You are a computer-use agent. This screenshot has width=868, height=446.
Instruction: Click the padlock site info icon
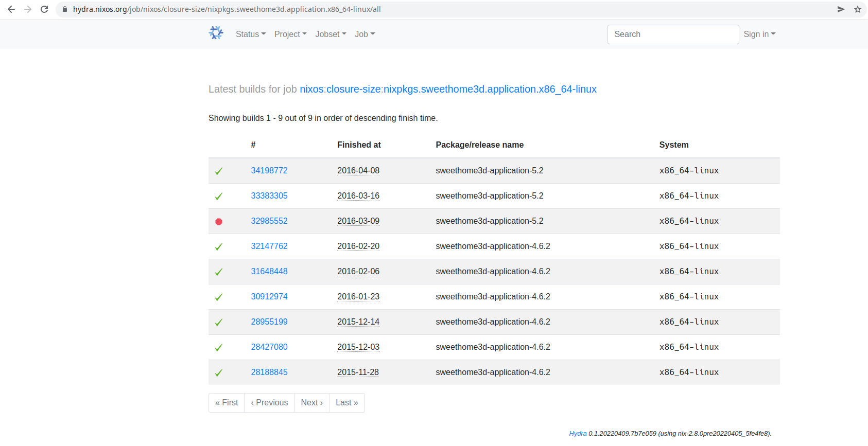65,9
